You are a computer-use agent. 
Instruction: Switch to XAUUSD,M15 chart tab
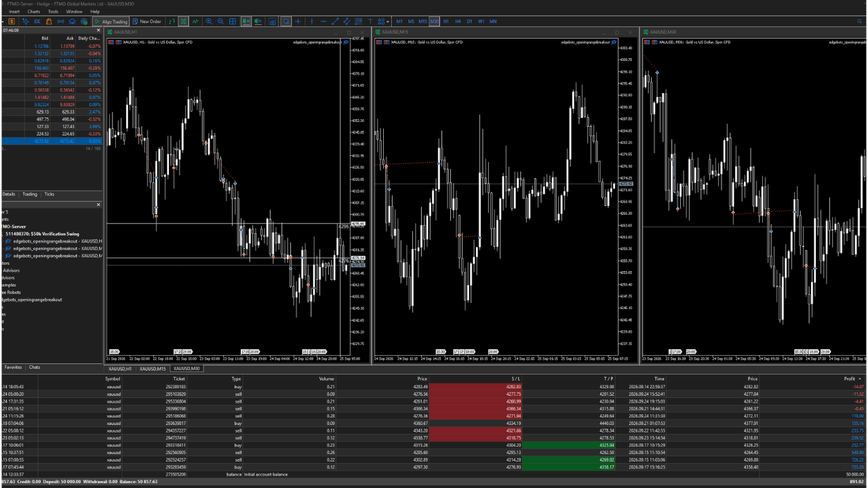click(153, 369)
